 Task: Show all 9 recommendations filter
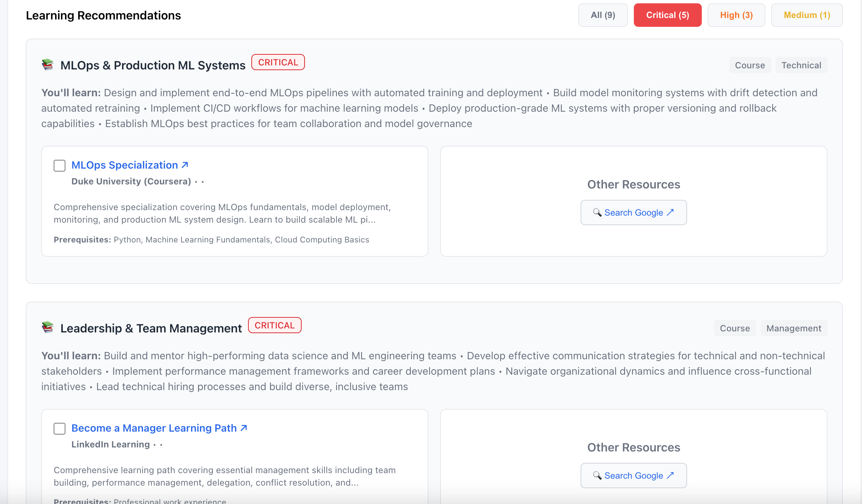tap(603, 15)
